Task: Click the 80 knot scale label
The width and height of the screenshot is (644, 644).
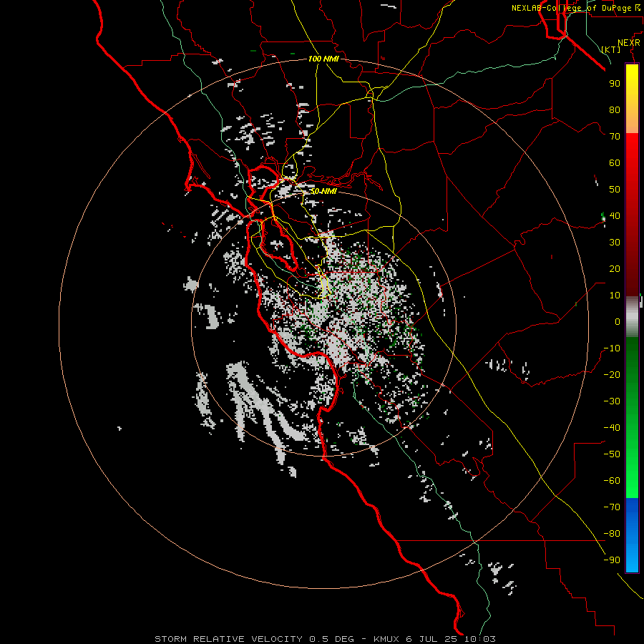Action: [x=615, y=109]
